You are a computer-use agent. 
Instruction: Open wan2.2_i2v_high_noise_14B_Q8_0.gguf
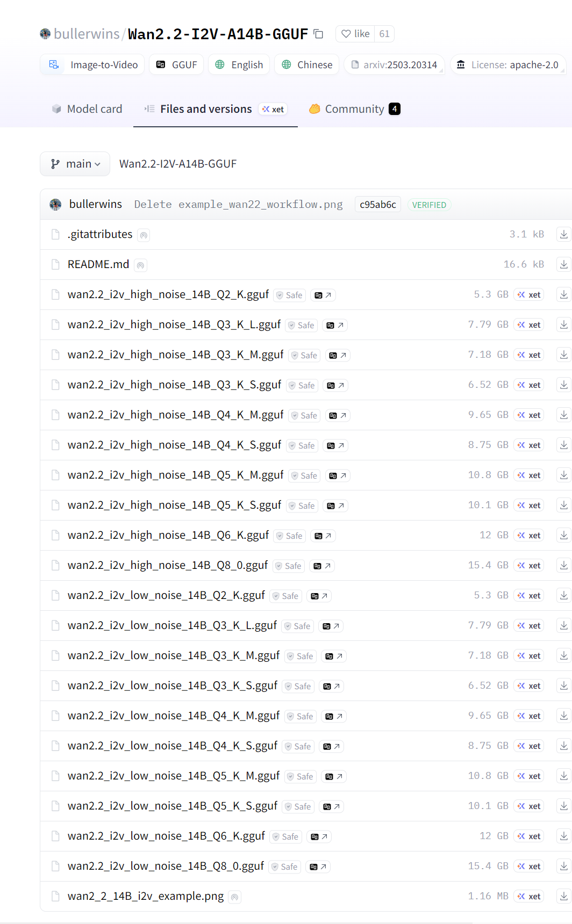[168, 565]
